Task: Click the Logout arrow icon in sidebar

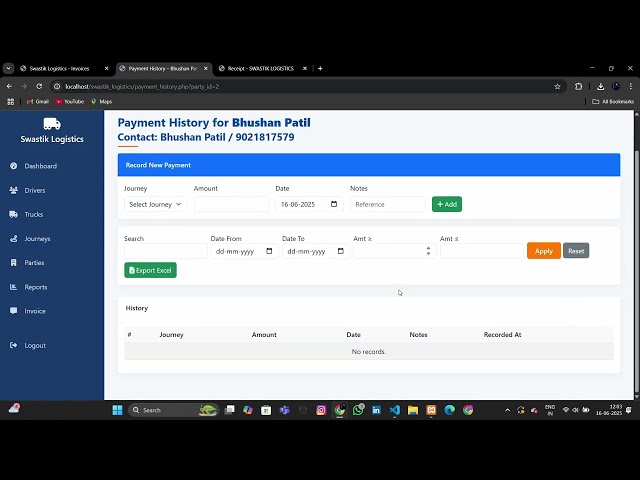Action: [x=13, y=345]
